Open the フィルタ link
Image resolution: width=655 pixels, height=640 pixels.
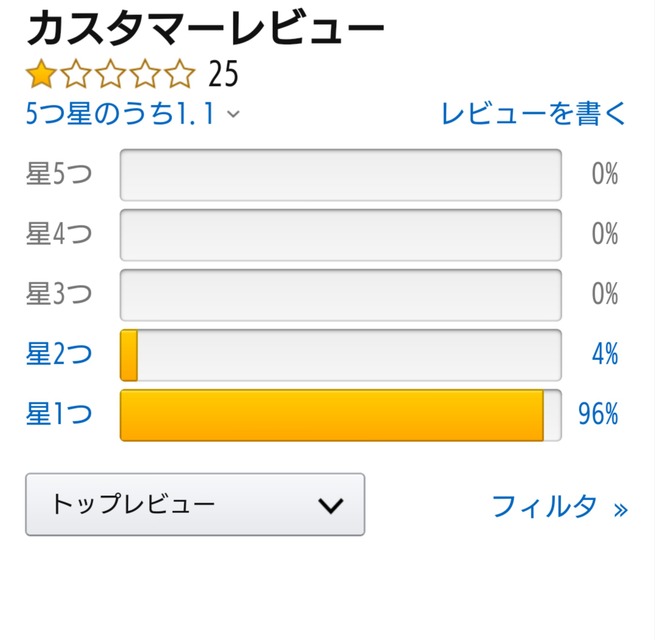click(545, 506)
